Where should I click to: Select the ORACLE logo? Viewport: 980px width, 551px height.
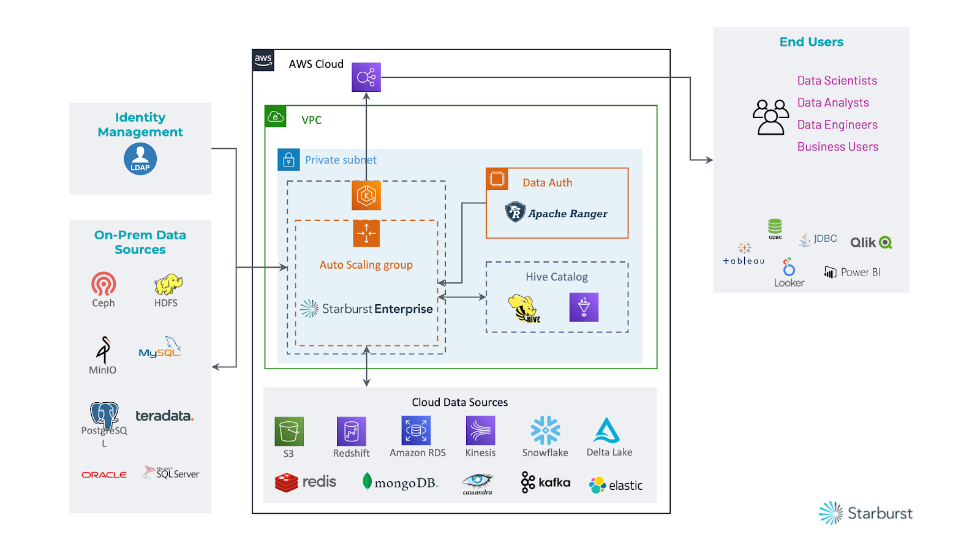coord(104,474)
